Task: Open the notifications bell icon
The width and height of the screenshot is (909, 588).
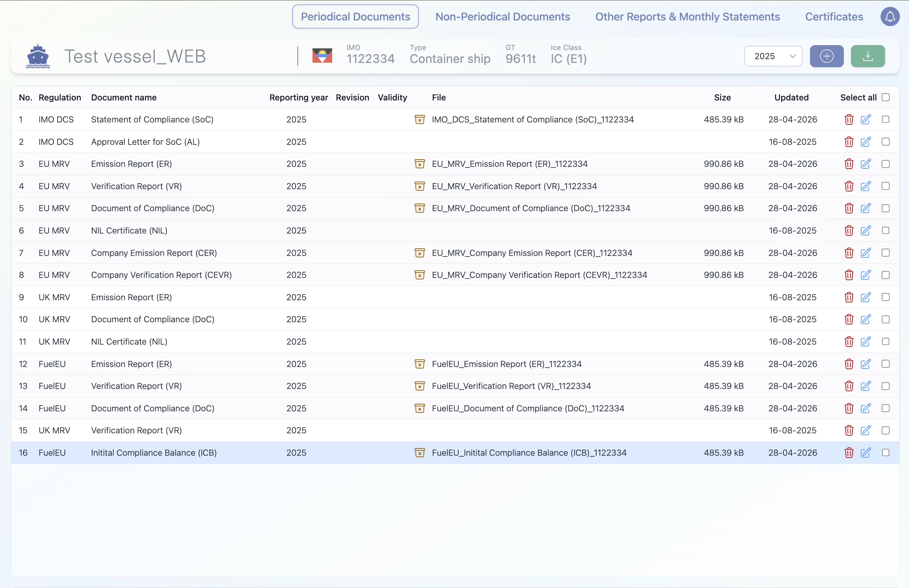Action: 890,17
